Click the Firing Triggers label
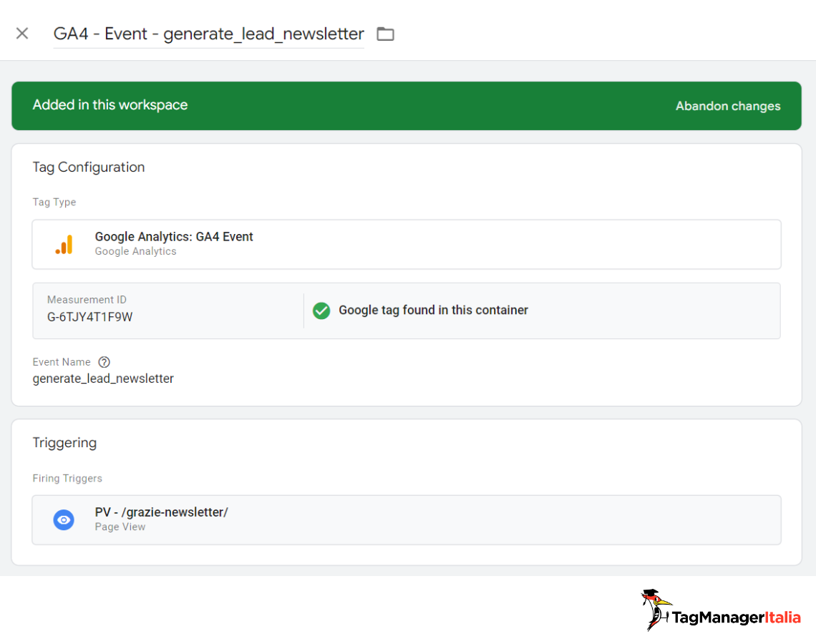816x644 pixels. pos(67,478)
